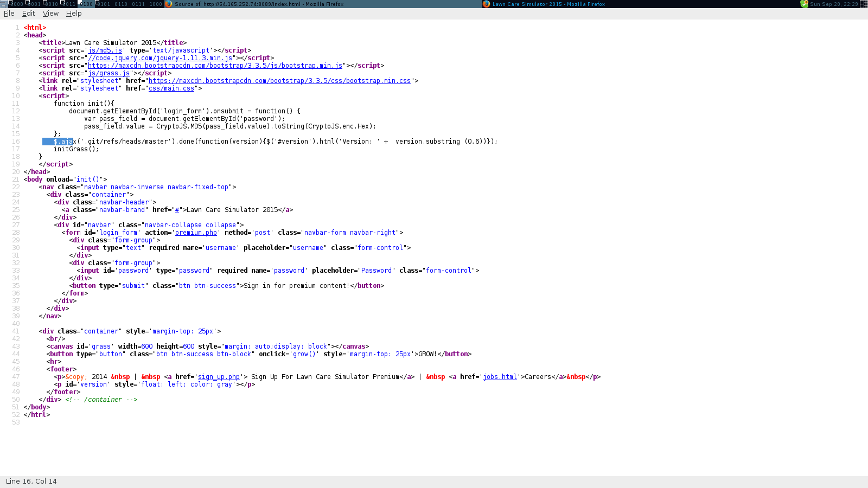The height and width of the screenshot is (488, 868).
Task: Click the 'initGrass();' call on line 17
Action: click(76, 149)
